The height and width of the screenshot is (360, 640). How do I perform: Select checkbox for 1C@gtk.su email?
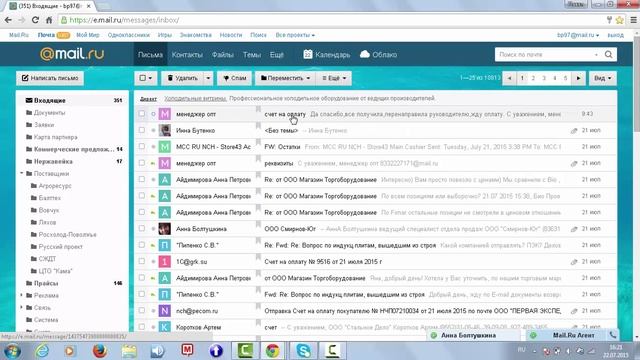click(142, 261)
